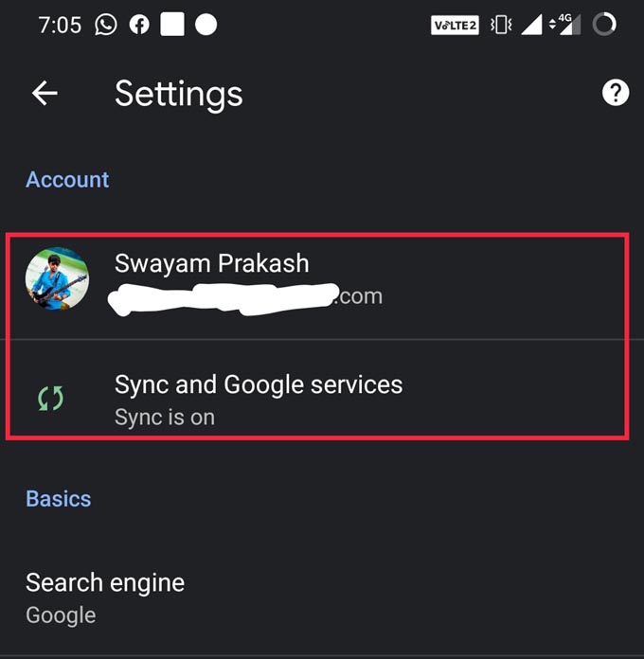Open Search engine setting
The height and width of the screenshot is (659, 644).
tap(322, 598)
